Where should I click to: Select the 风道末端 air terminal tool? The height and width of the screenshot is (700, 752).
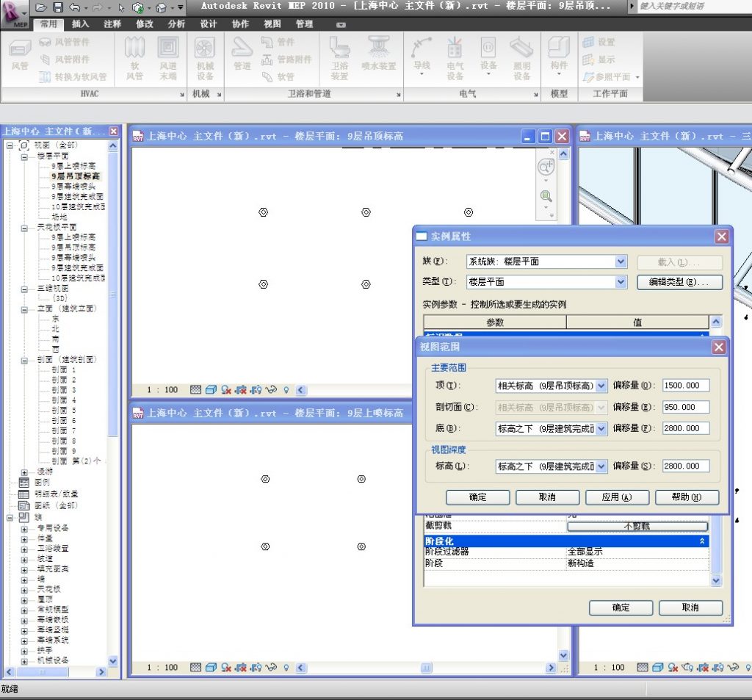pos(168,57)
